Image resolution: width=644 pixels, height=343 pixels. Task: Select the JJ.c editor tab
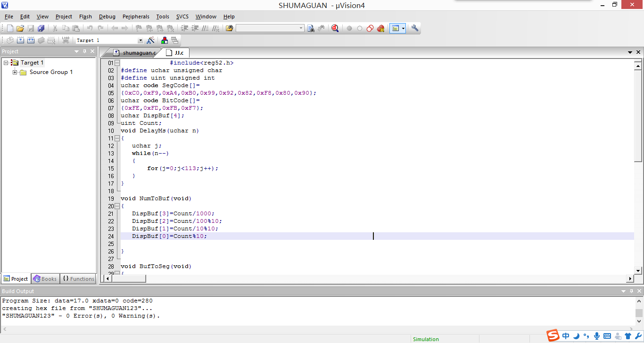174,53
